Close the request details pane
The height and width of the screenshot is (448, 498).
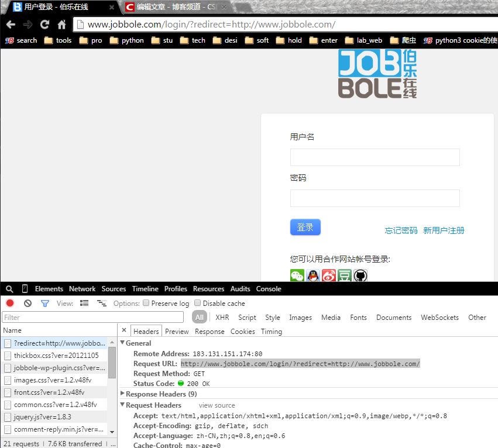point(124,330)
